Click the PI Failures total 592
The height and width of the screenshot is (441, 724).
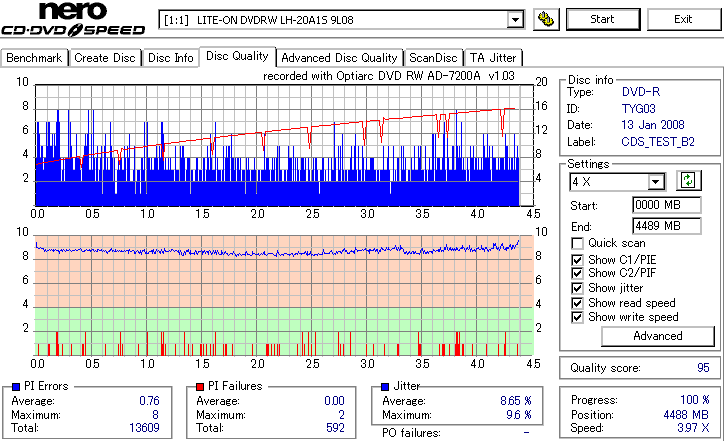(335, 428)
